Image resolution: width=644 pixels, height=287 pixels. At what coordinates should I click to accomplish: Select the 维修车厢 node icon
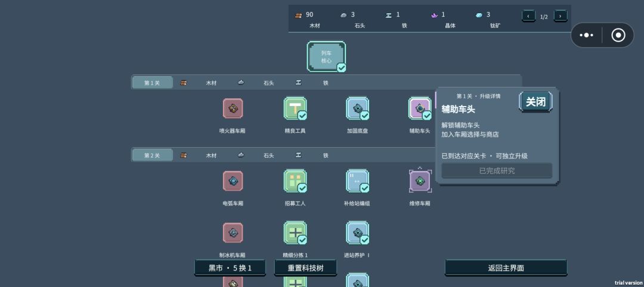pyautogui.click(x=420, y=181)
